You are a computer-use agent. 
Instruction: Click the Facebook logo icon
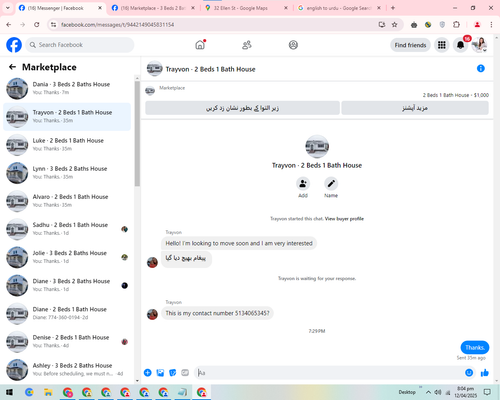(14, 45)
